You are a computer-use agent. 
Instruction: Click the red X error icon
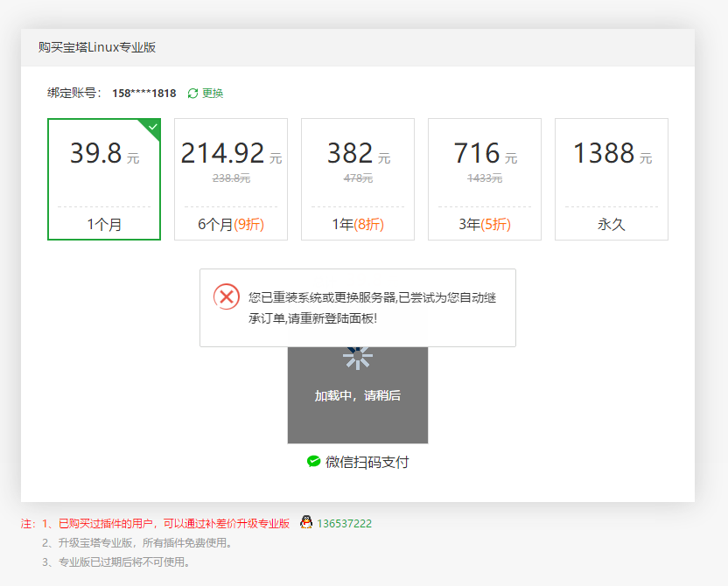(227, 296)
